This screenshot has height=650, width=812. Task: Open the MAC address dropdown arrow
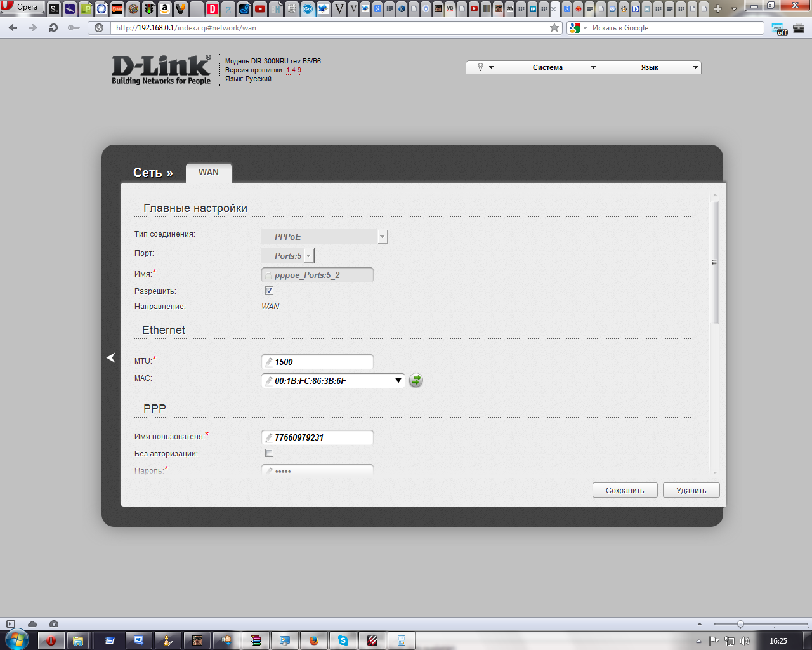click(x=398, y=381)
